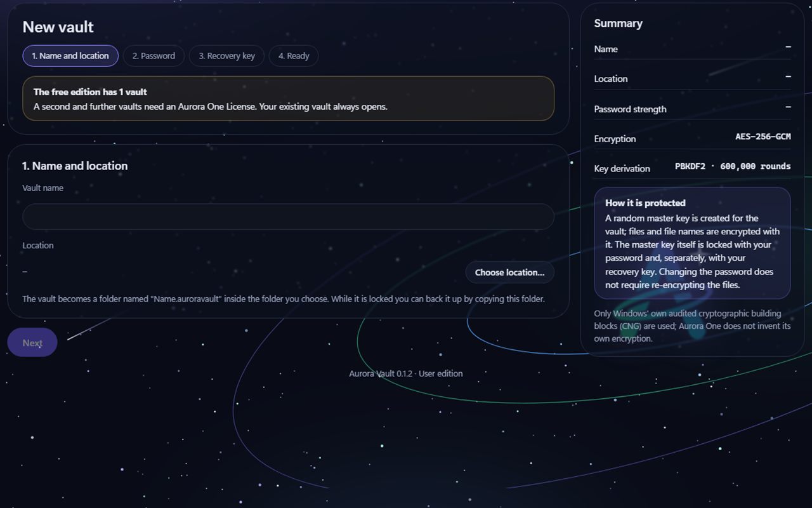Viewport: 812px width, 508px height.
Task: Click 'The free edition has 1 vault' notice title
Action: 90,92
